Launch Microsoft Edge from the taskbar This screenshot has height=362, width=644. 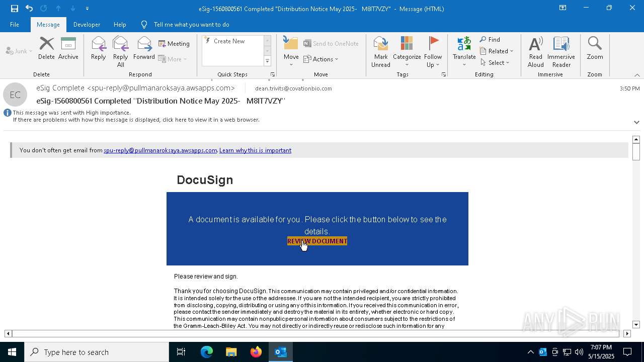207,352
